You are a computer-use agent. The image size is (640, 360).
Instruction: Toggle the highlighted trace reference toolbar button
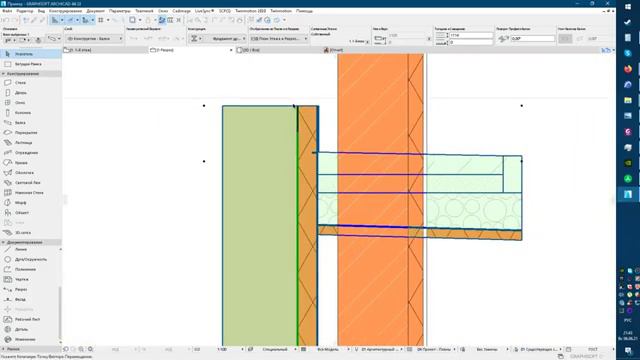[x=162, y=20]
